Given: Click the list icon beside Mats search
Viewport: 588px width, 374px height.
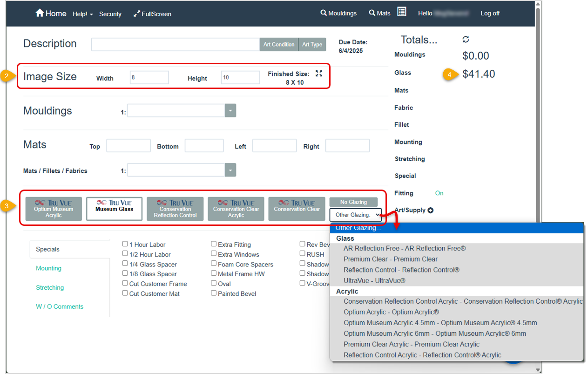Looking at the screenshot, I should click(402, 12).
